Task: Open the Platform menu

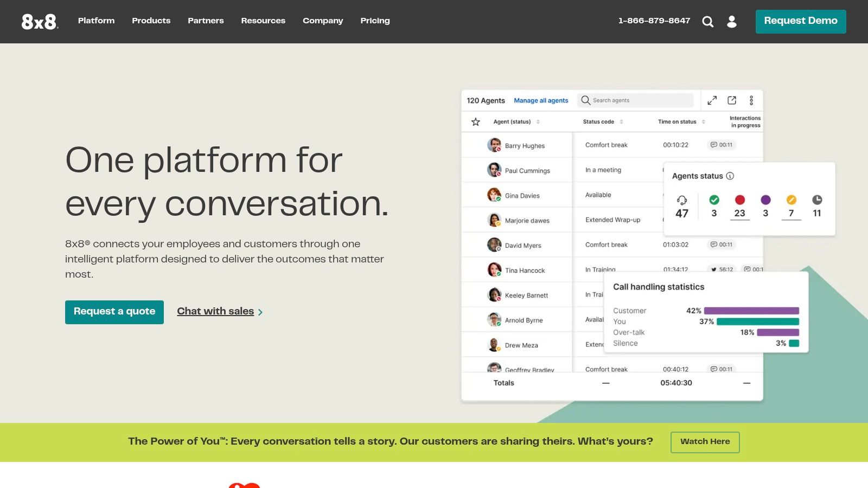Action: click(97, 21)
